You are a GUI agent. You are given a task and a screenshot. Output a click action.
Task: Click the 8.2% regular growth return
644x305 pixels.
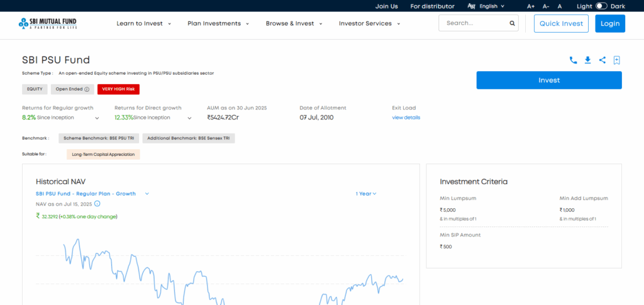pyautogui.click(x=29, y=118)
